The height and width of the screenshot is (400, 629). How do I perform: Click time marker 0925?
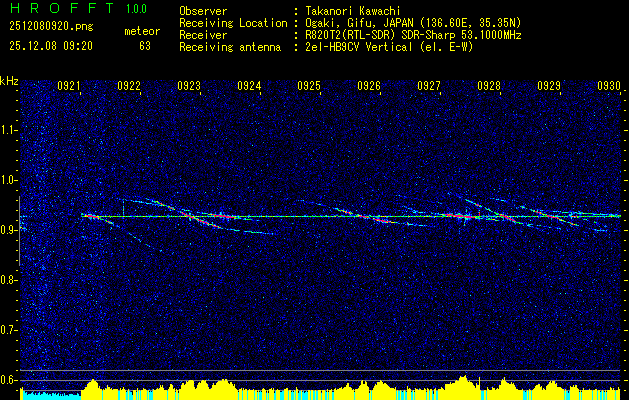coord(309,85)
